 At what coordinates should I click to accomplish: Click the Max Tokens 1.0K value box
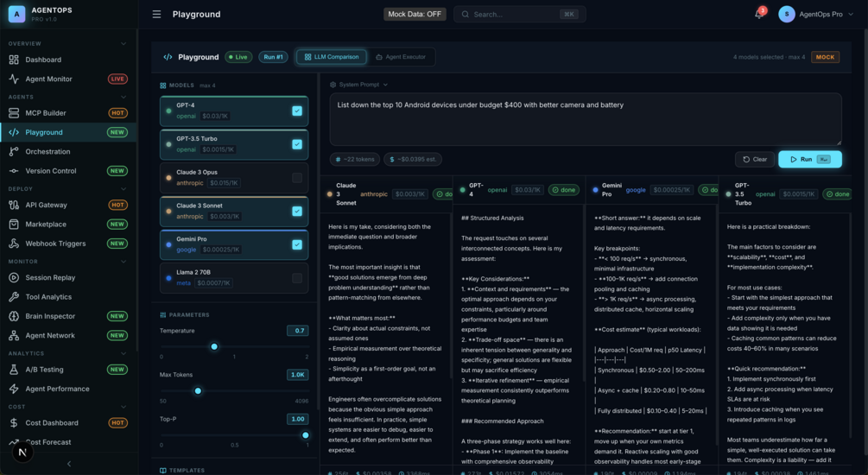tap(298, 375)
